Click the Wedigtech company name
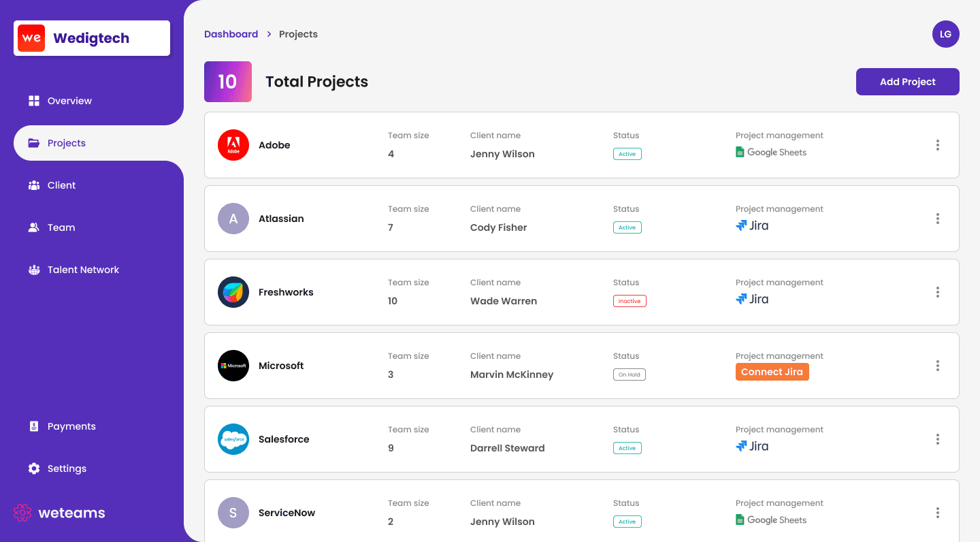Image resolution: width=980 pixels, height=542 pixels. click(x=91, y=38)
